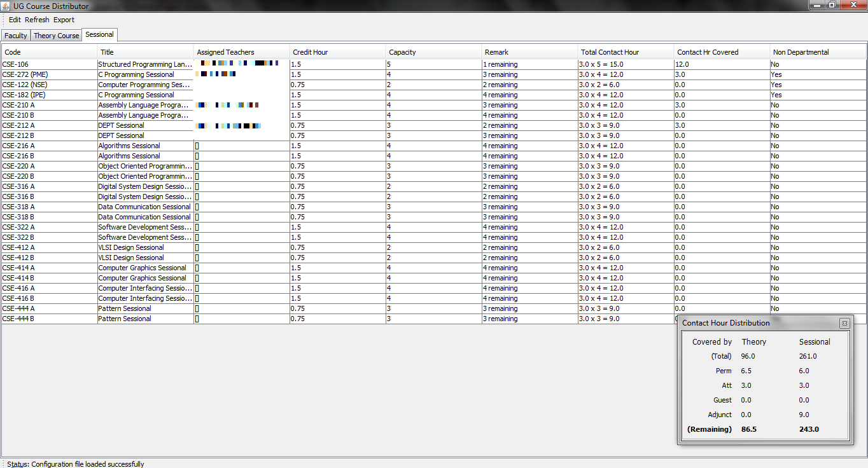Switch to the Faculty tab
This screenshot has width=868, height=468.
pyautogui.click(x=16, y=36)
